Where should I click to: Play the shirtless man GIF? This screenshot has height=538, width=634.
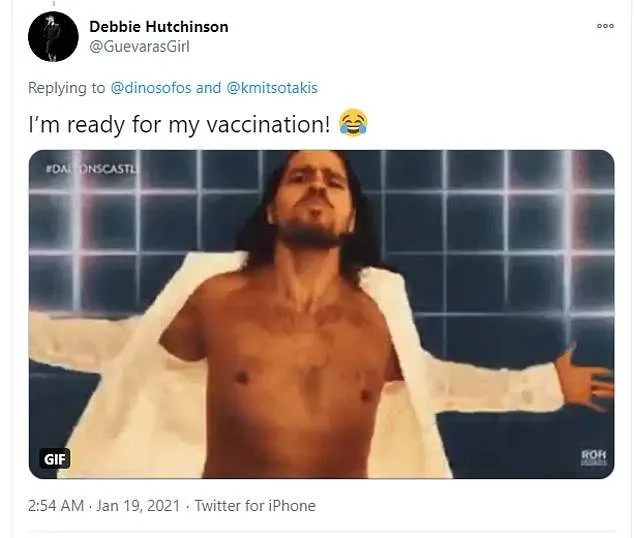tap(321, 314)
